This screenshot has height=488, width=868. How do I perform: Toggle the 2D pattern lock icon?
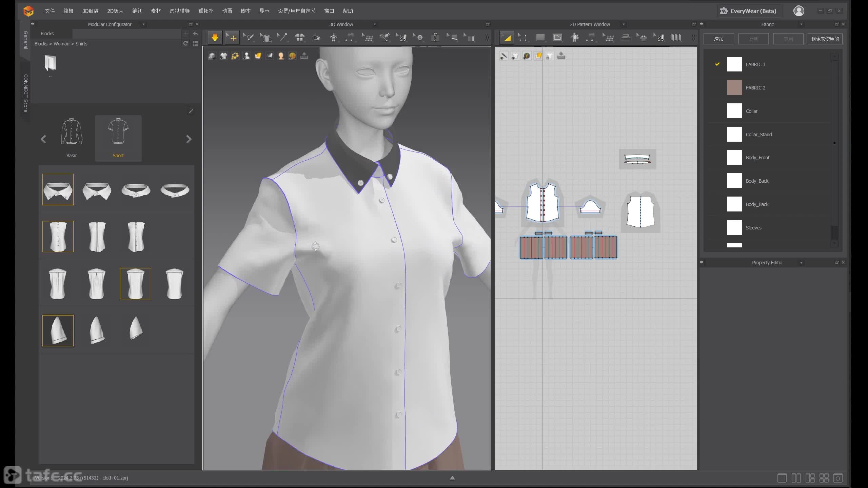point(550,56)
